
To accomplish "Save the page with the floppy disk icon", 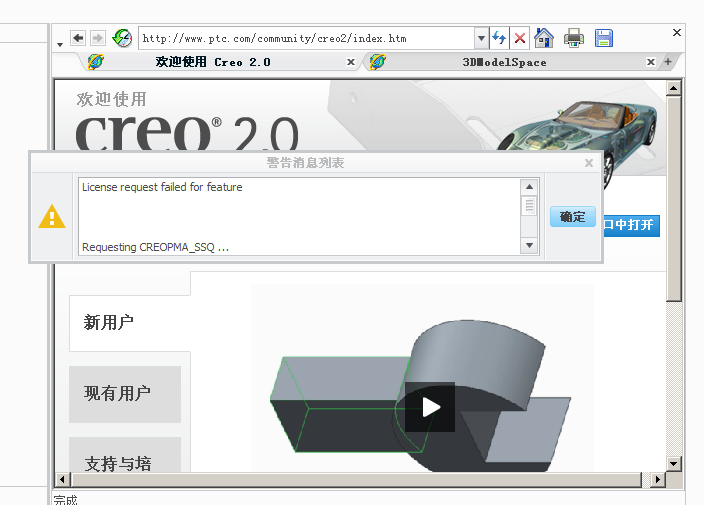I will (604, 38).
